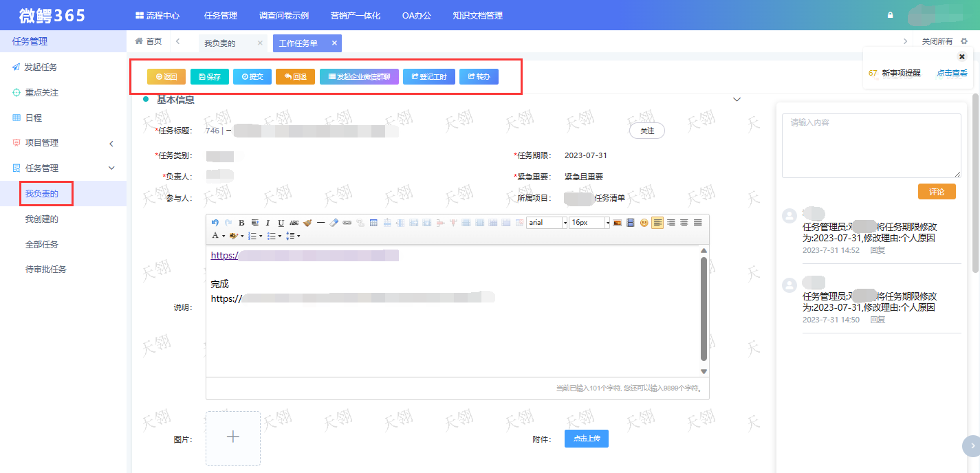Image resolution: width=980 pixels, height=473 pixels.
Task: Select center text alignment in editor
Action: click(x=684, y=223)
